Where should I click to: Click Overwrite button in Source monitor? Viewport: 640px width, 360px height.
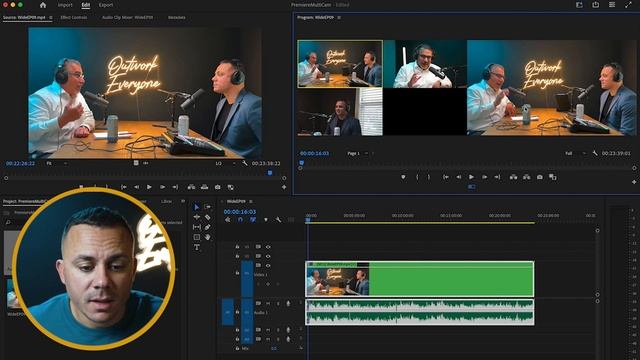pyautogui.click(x=204, y=187)
